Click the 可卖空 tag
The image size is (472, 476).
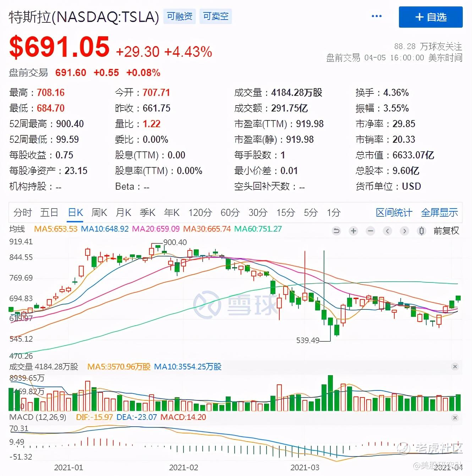[x=216, y=16]
